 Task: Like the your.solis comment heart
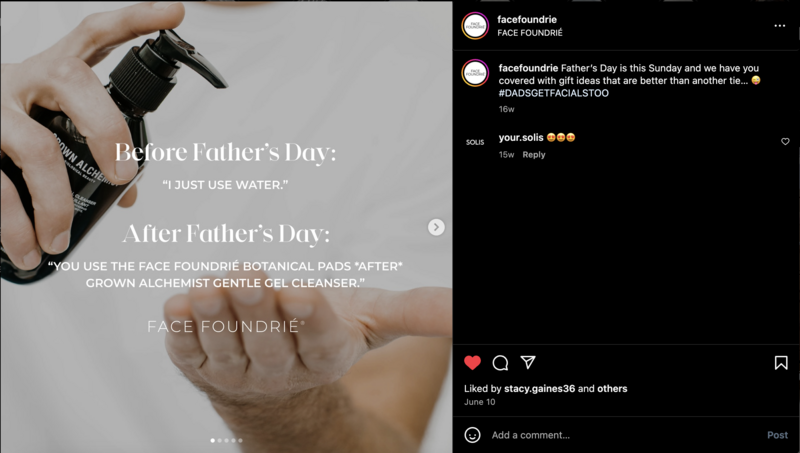click(x=785, y=141)
